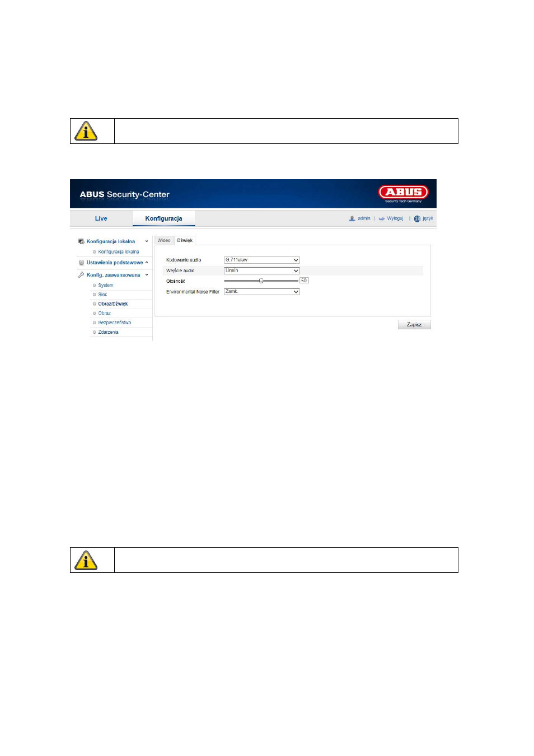Click the ABUS Security-Center title

124,194
